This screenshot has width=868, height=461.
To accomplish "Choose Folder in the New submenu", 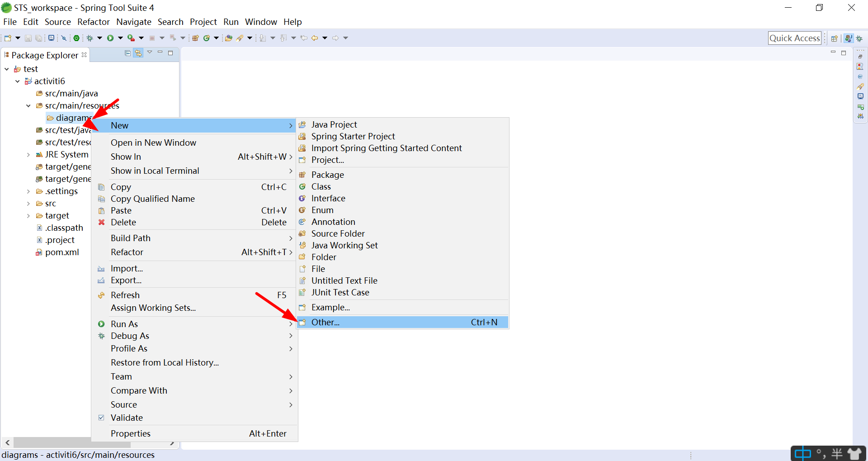I will [x=403, y=257].
